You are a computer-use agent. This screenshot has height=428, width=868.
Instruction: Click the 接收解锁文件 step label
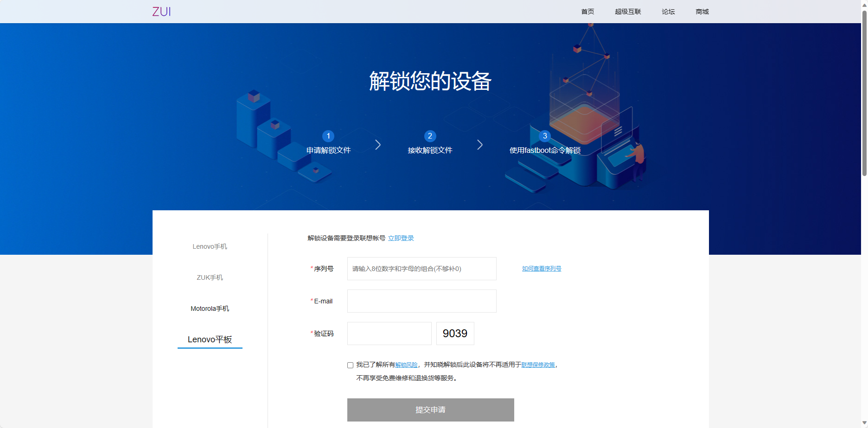(430, 150)
